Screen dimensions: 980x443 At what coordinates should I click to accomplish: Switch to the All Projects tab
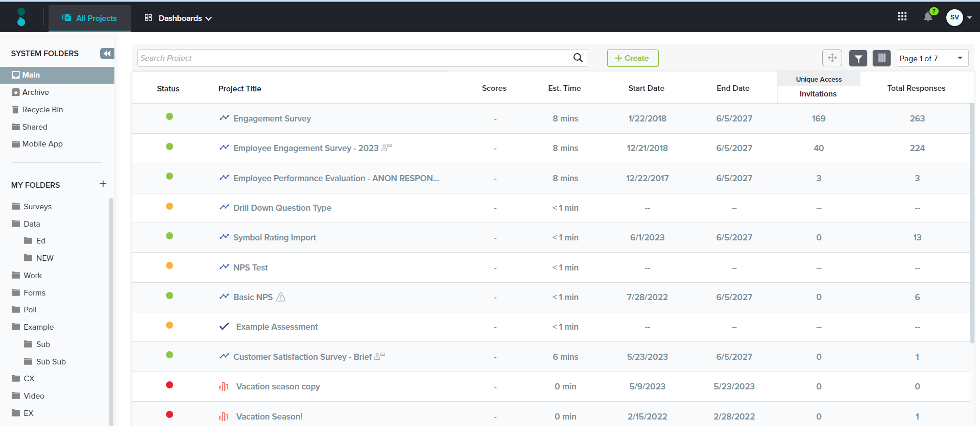(90, 18)
